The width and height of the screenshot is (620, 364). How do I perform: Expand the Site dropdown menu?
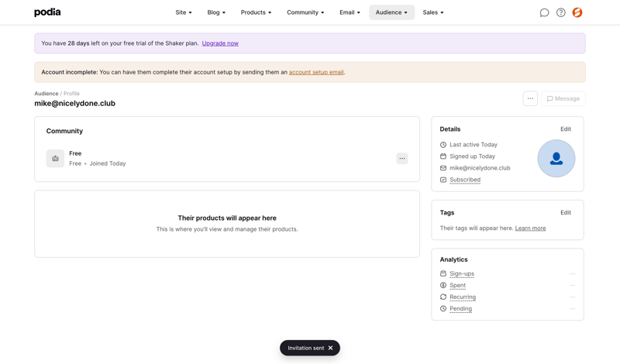point(184,12)
